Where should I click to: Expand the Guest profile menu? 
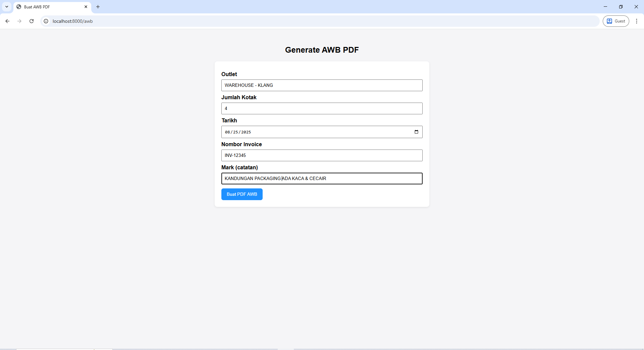pyautogui.click(x=616, y=21)
